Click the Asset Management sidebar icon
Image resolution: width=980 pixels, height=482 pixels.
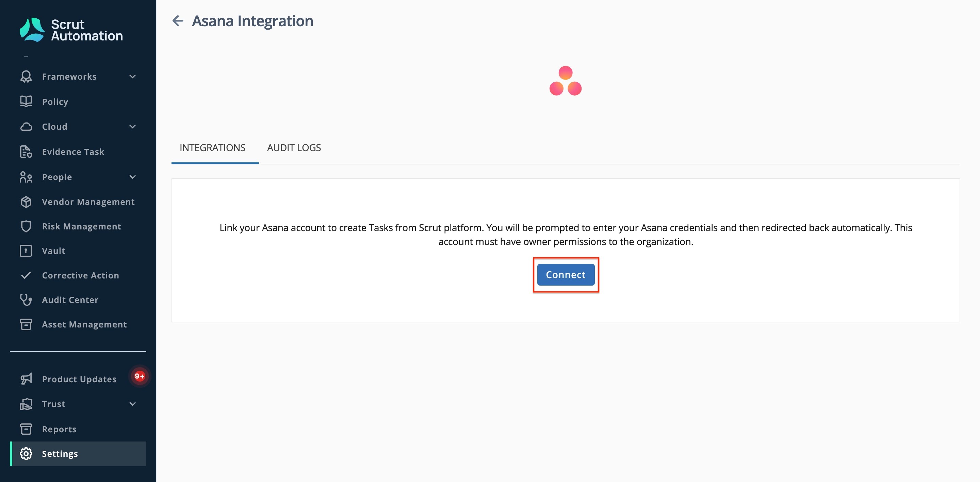click(26, 324)
